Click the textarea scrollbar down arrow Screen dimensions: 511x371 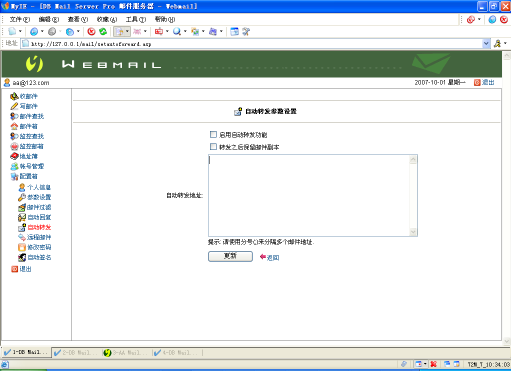413,232
